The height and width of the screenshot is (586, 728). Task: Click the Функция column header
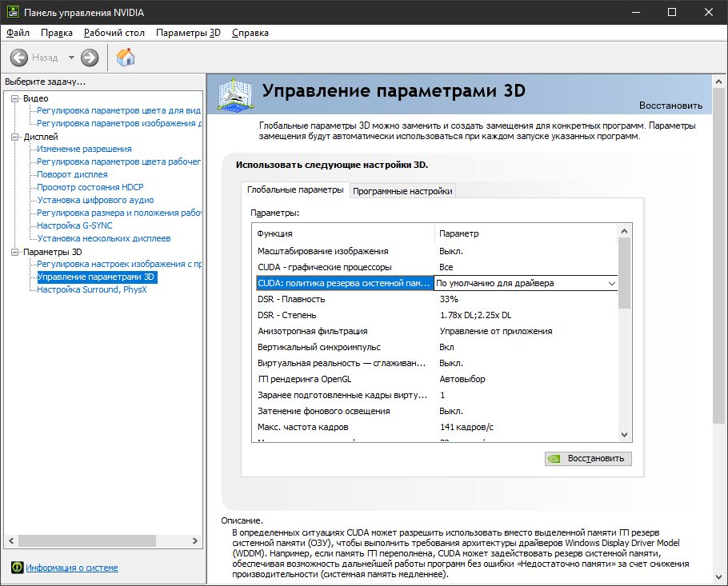click(x=343, y=233)
